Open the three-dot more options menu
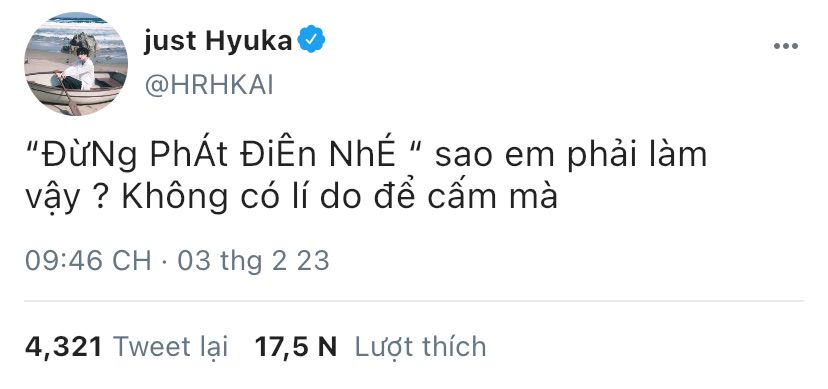828x389 pixels. pyautogui.click(x=786, y=46)
